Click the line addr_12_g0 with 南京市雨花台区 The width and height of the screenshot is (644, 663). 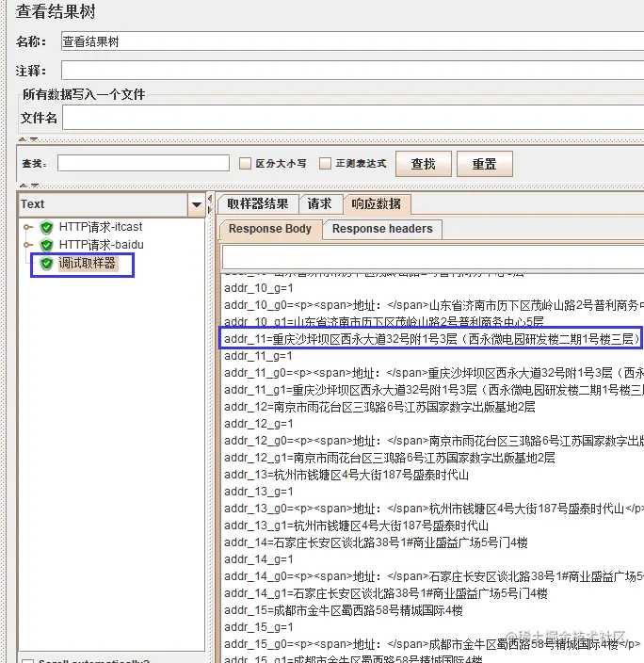coord(433,441)
